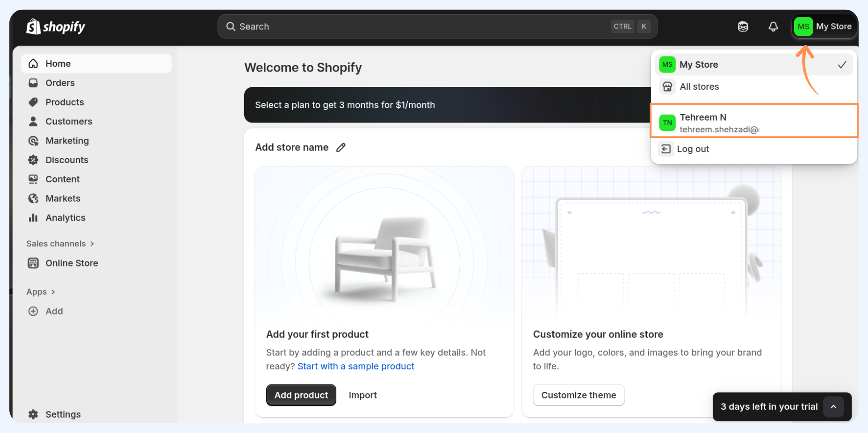The height and width of the screenshot is (433, 868).
Task: Open Discounts in the sidebar
Action: point(96,160)
